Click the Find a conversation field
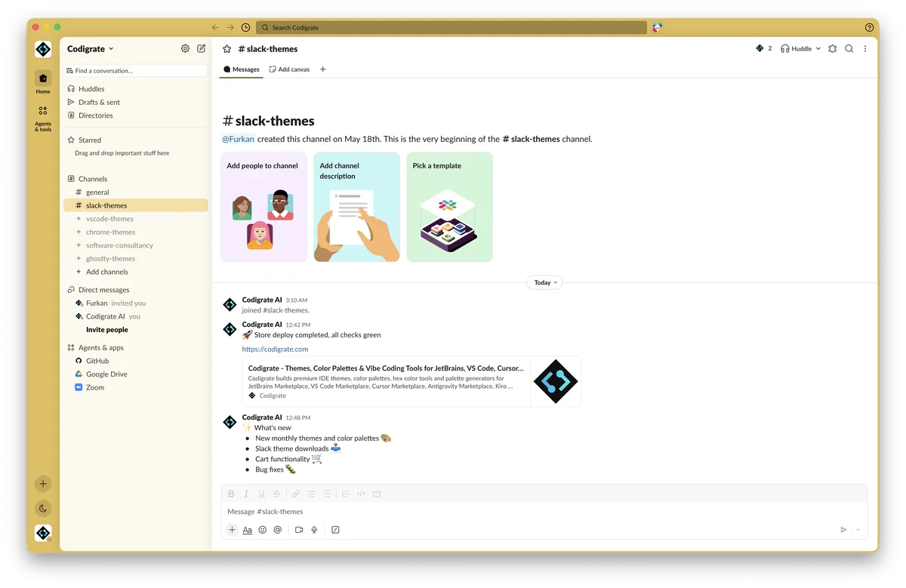 (136, 70)
